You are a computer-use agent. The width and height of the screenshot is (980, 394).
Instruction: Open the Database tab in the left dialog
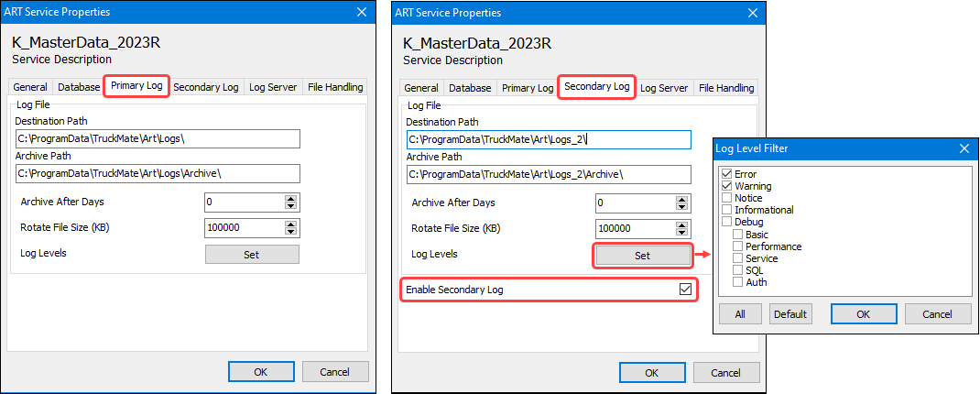(78, 88)
